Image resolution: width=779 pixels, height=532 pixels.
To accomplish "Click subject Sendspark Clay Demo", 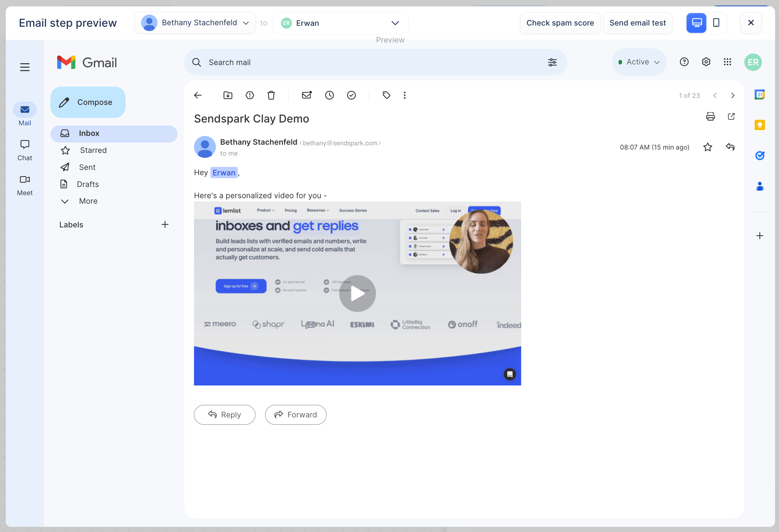I will (251, 119).
